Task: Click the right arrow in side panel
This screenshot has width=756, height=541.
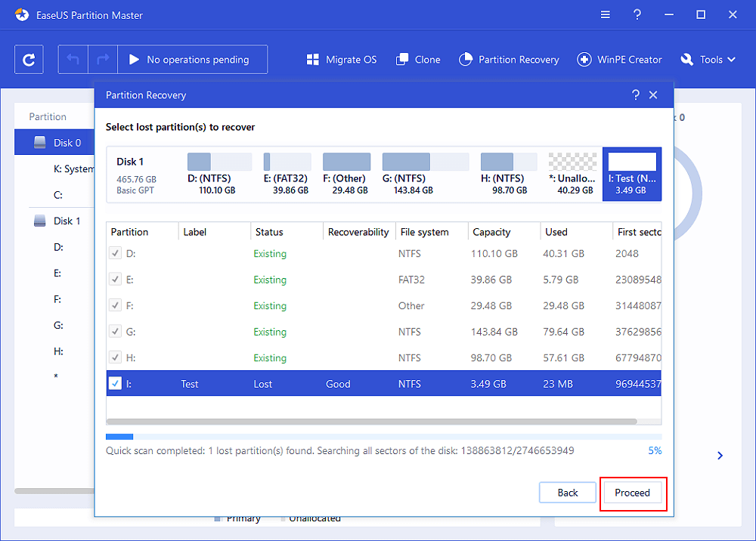Action: click(720, 456)
